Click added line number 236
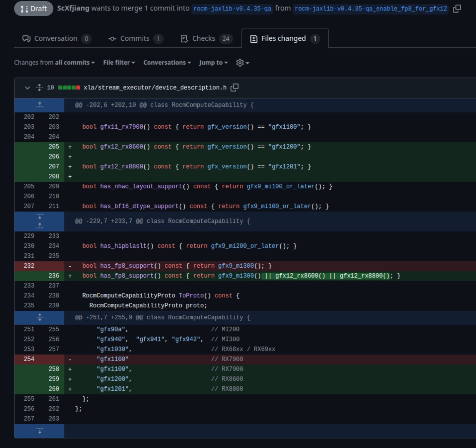The image size is (476, 448). (x=54, y=276)
